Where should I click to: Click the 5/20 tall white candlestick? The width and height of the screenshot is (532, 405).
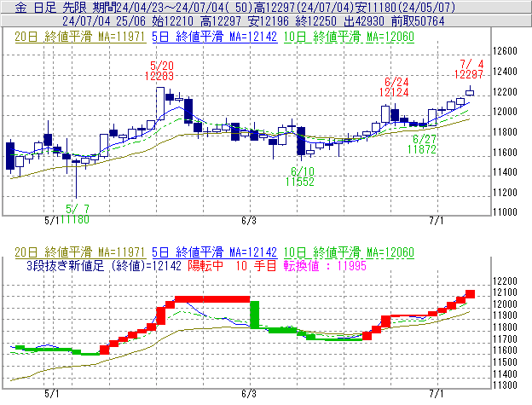click(160, 103)
